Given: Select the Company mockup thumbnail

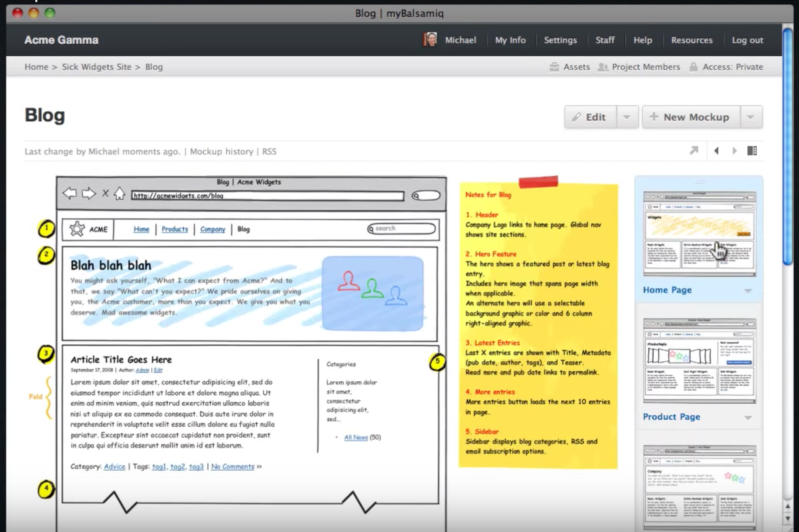Looking at the screenshot, I should [699, 487].
